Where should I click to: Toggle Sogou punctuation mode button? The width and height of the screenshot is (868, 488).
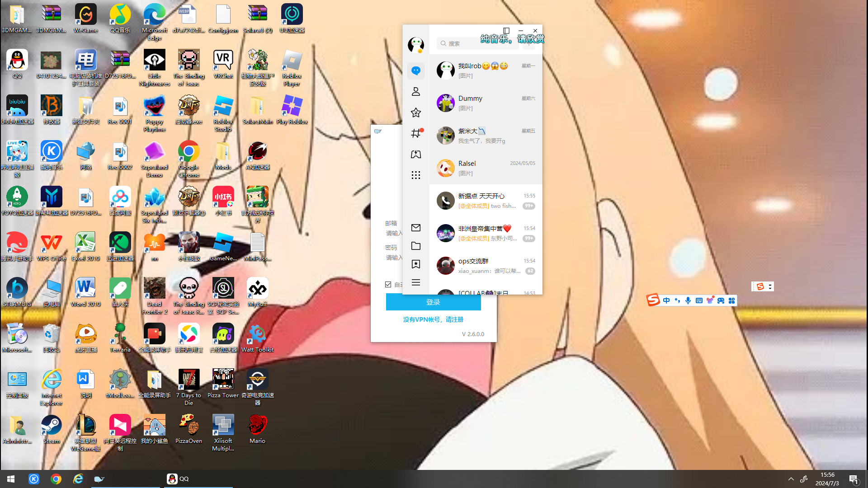click(x=677, y=300)
